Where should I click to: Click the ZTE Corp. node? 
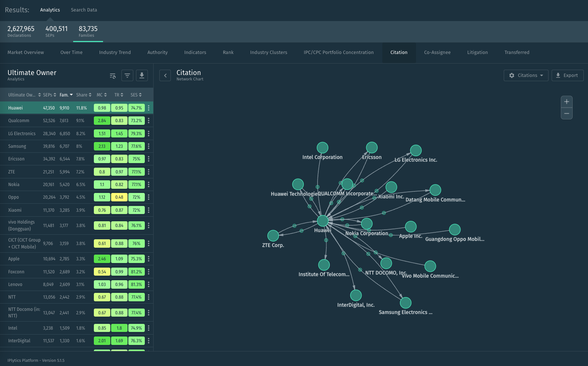click(x=273, y=236)
